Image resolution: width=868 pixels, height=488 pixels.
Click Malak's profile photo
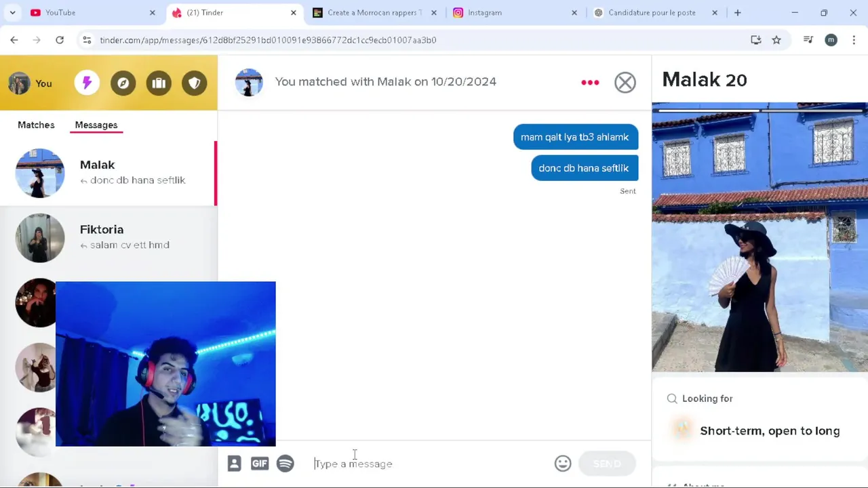[x=759, y=237]
